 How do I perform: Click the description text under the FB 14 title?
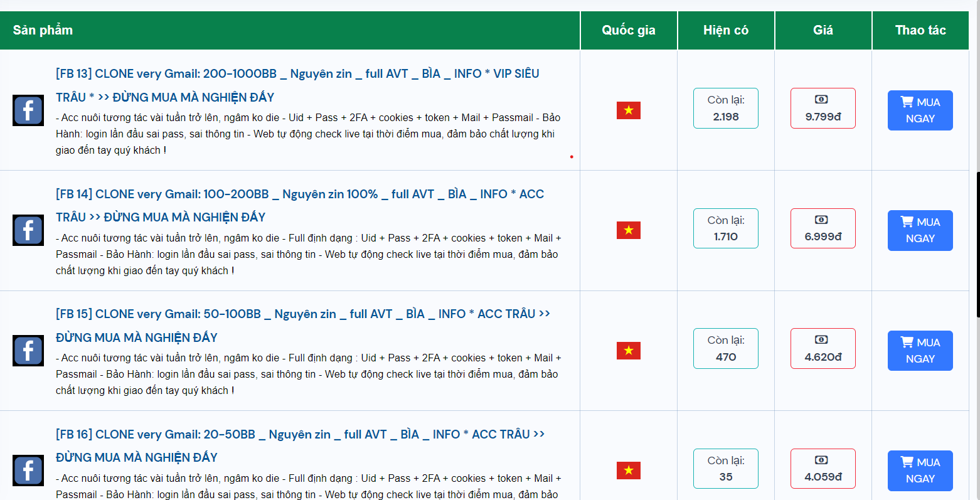pyautogui.click(x=309, y=254)
